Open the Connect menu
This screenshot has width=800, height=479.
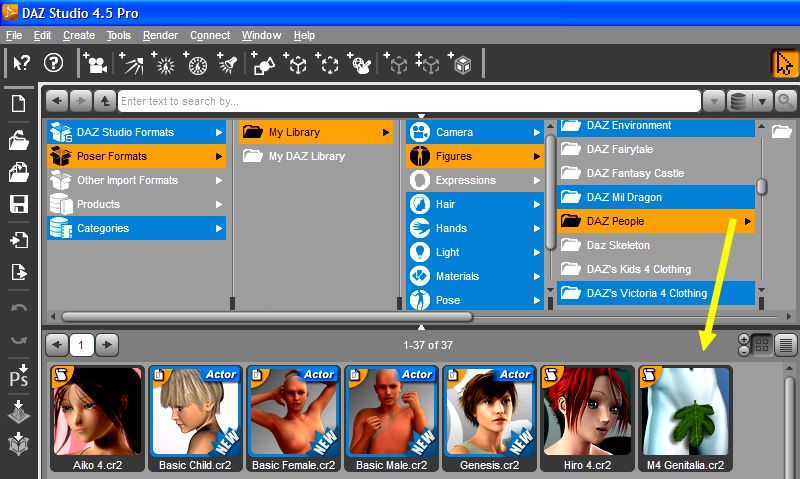tap(210, 35)
